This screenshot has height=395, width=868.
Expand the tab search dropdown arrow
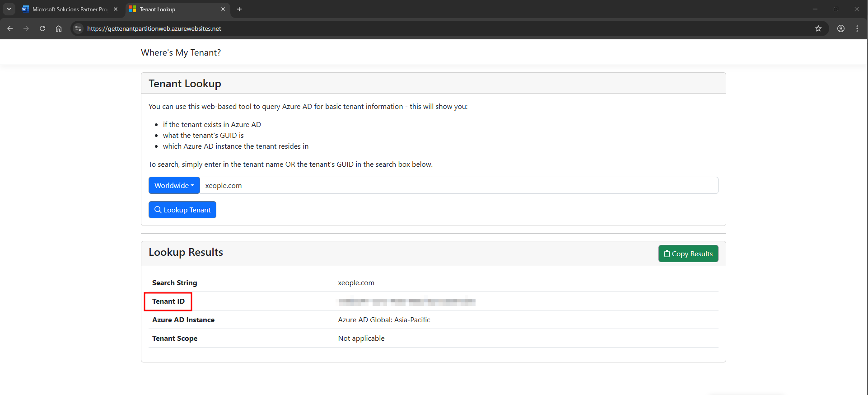click(9, 9)
